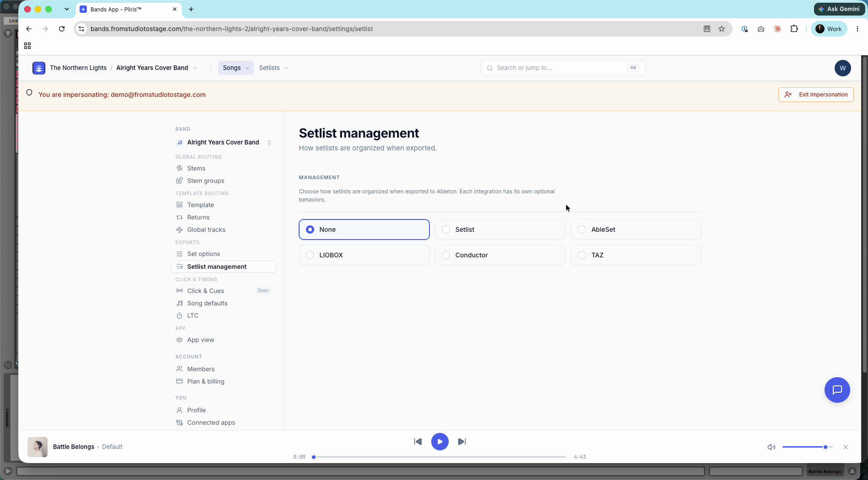Open site information icon in address bar
The height and width of the screenshot is (480, 868).
point(81,29)
